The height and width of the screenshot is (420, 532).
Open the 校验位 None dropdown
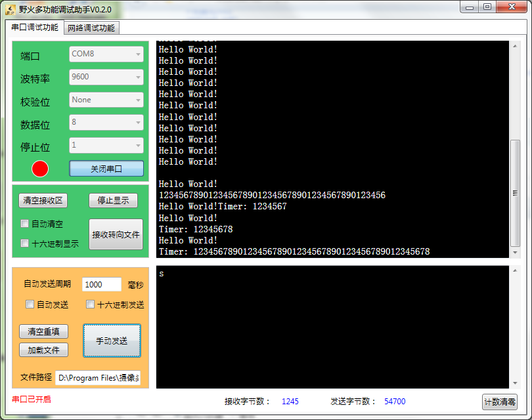pyautogui.click(x=106, y=100)
